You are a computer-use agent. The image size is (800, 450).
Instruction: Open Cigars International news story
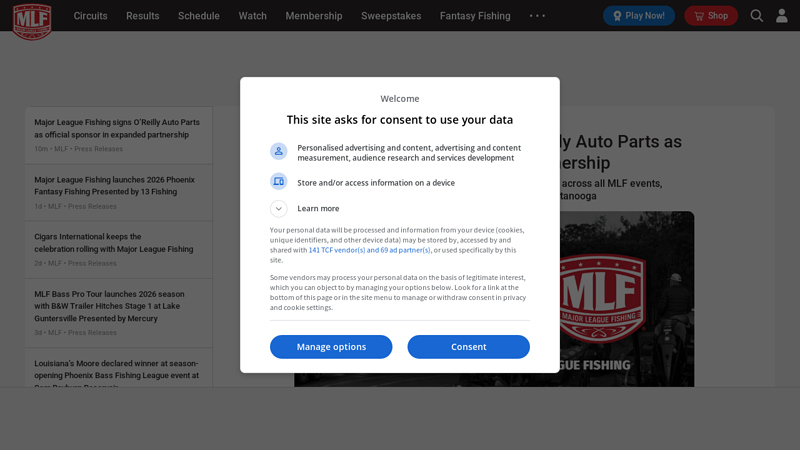click(113, 243)
